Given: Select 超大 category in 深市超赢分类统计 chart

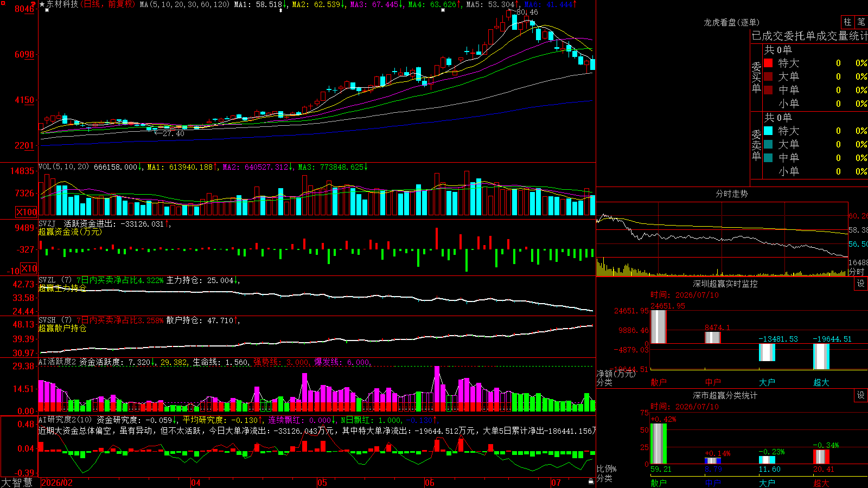Looking at the screenshot, I should pyautogui.click(x=821, y=483).
